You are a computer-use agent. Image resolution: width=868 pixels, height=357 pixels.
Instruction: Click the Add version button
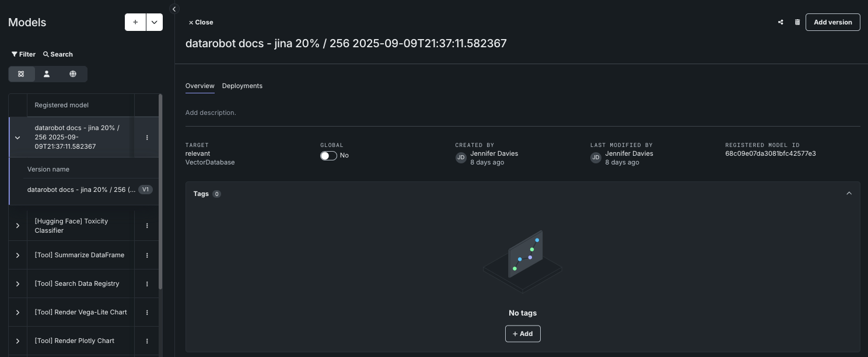(832, 22)
